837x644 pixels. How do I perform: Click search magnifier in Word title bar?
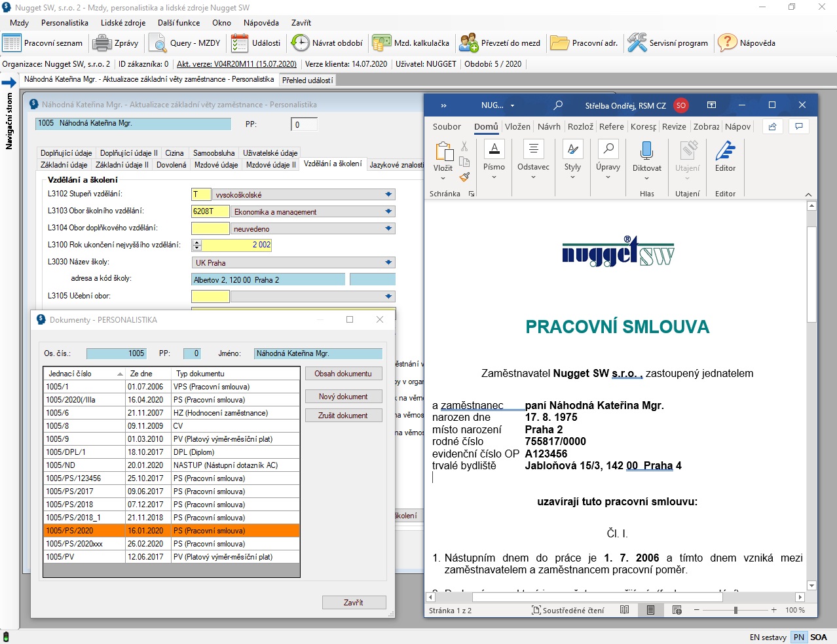click(558, 105)
